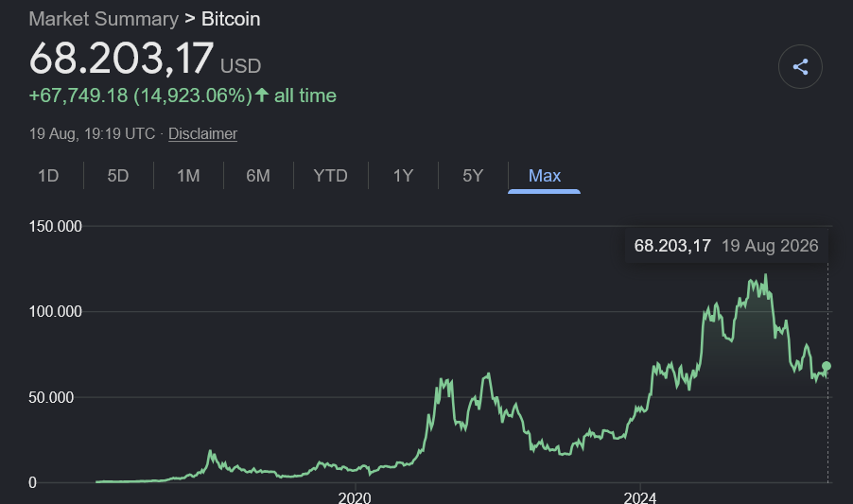Click the 50.000 y-axis label

(x=51, y=397)
